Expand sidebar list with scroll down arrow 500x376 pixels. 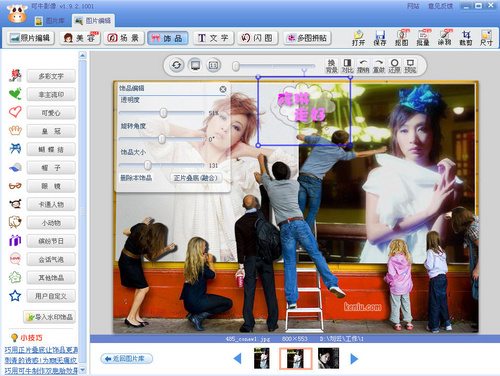(x=83, y=370)
